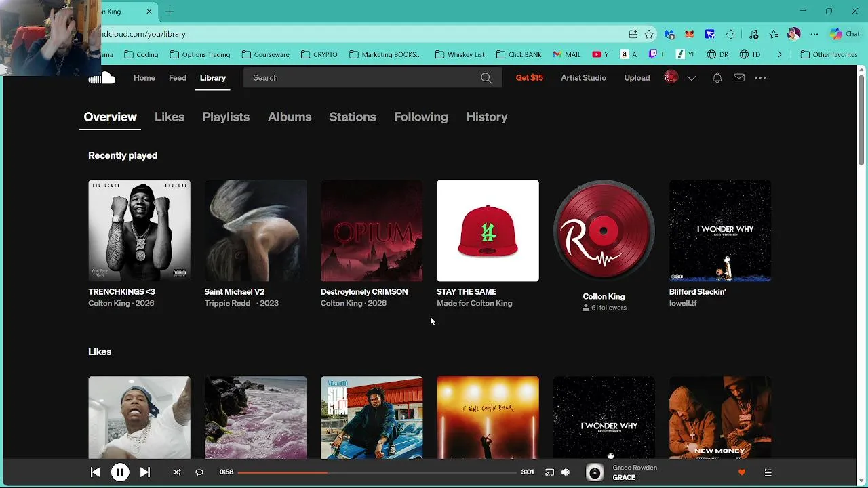Show more bookmarks chevron
868x488 pixels.
click(x=779, y=54)
